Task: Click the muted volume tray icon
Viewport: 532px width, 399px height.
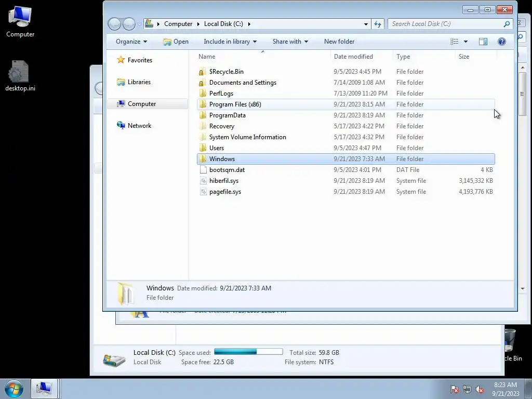Action: click(480, 389)
